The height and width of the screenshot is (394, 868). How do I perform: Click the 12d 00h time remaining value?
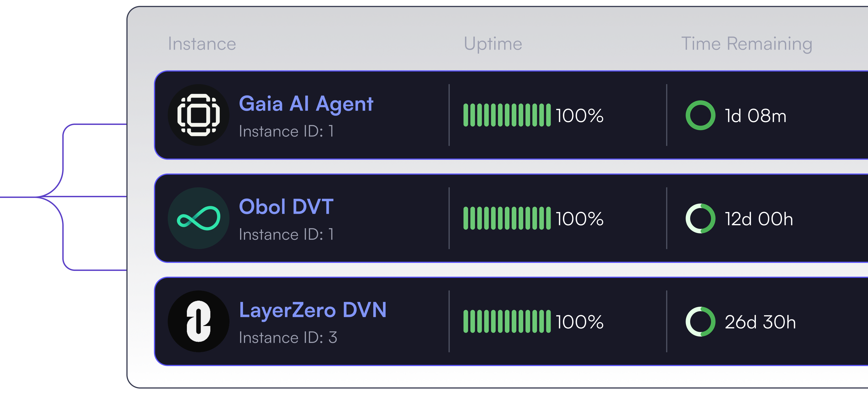(x=759, y=219)
